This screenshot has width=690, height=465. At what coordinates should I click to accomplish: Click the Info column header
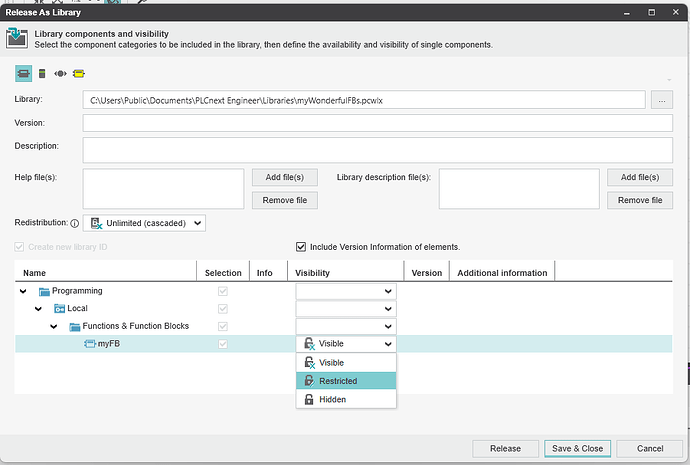(268, 273)
